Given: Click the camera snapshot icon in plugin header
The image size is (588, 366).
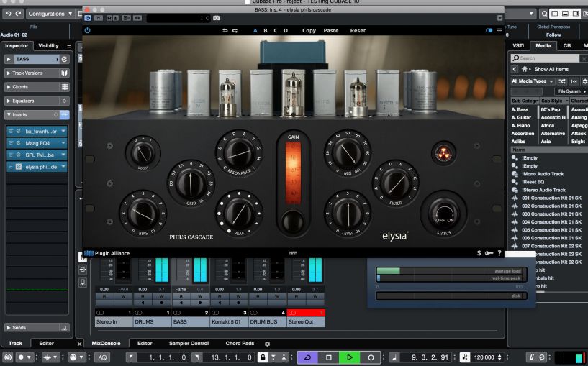Looking at the screenshot, I should pyautogui.click(x=217, y=18).
